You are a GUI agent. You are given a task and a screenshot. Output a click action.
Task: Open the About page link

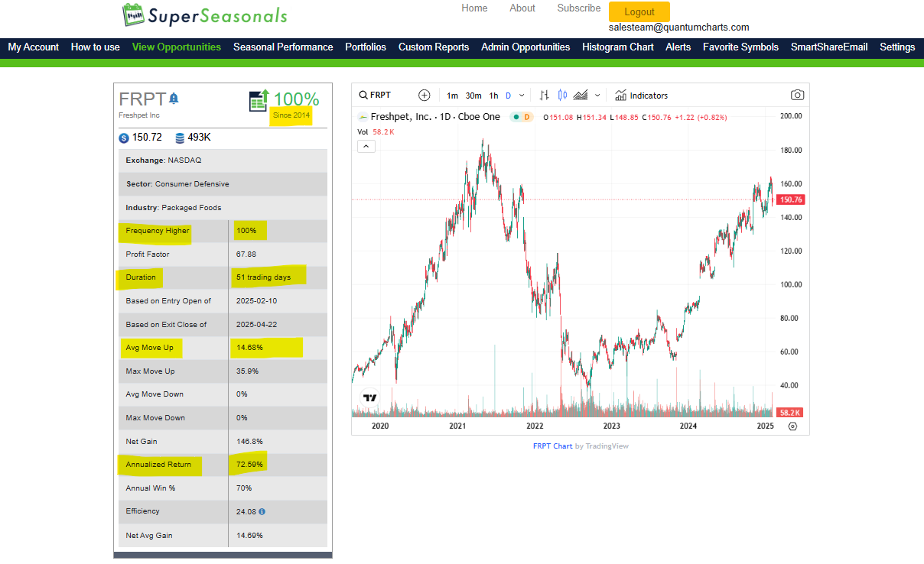click(522, 8)
